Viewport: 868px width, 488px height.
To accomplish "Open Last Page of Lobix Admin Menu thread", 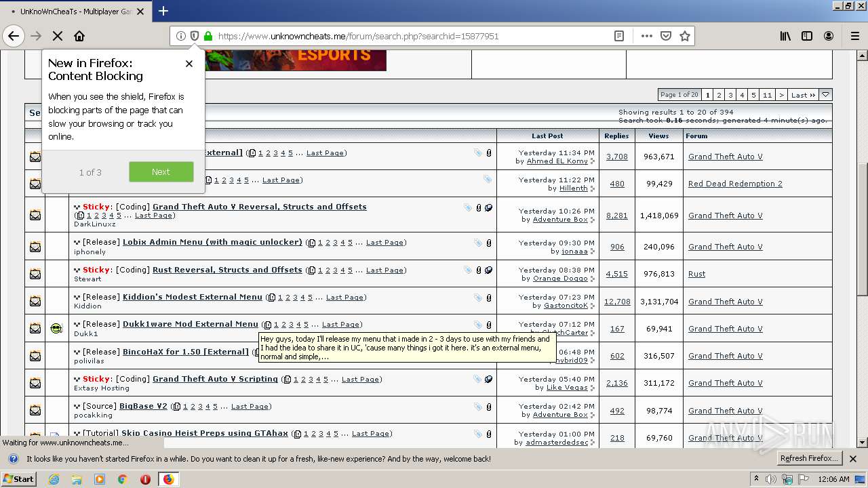I will 385,243.
